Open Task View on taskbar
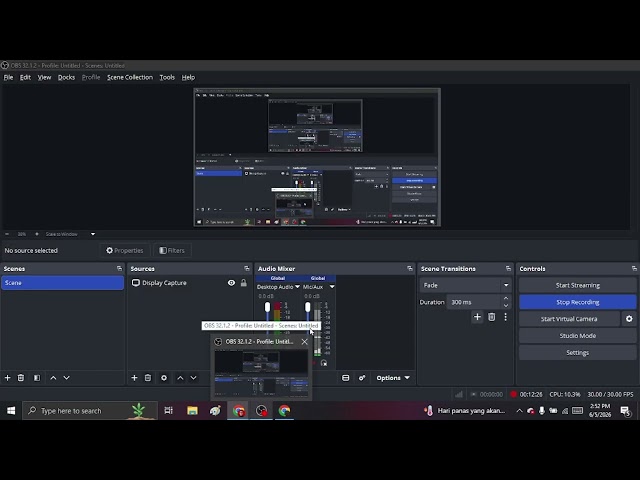 point(169,411)
